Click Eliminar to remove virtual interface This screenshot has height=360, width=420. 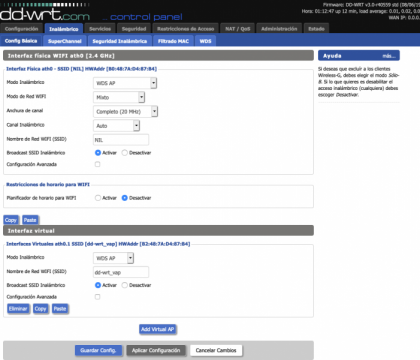coord(18,309)
